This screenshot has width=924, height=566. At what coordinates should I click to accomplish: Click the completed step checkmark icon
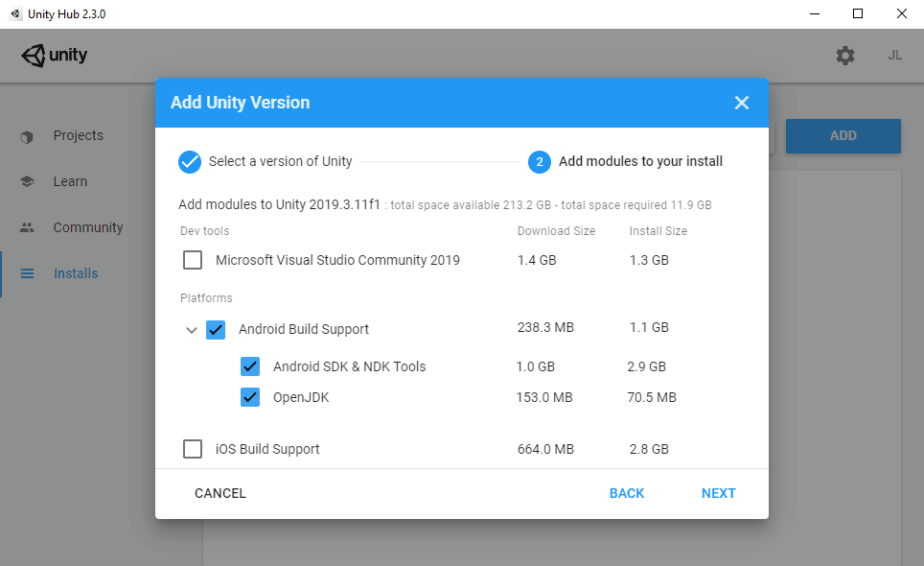point(190,161)
